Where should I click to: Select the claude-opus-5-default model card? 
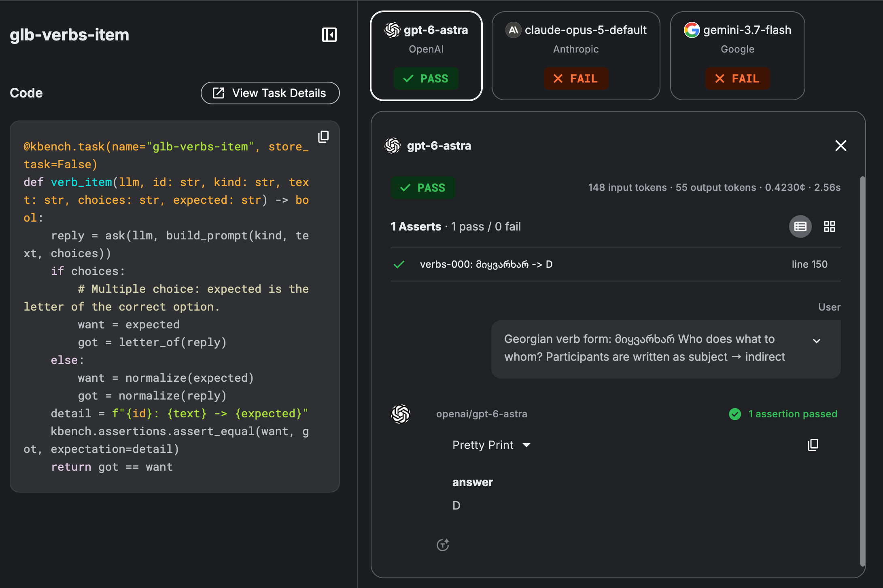[x=575, y=56]
